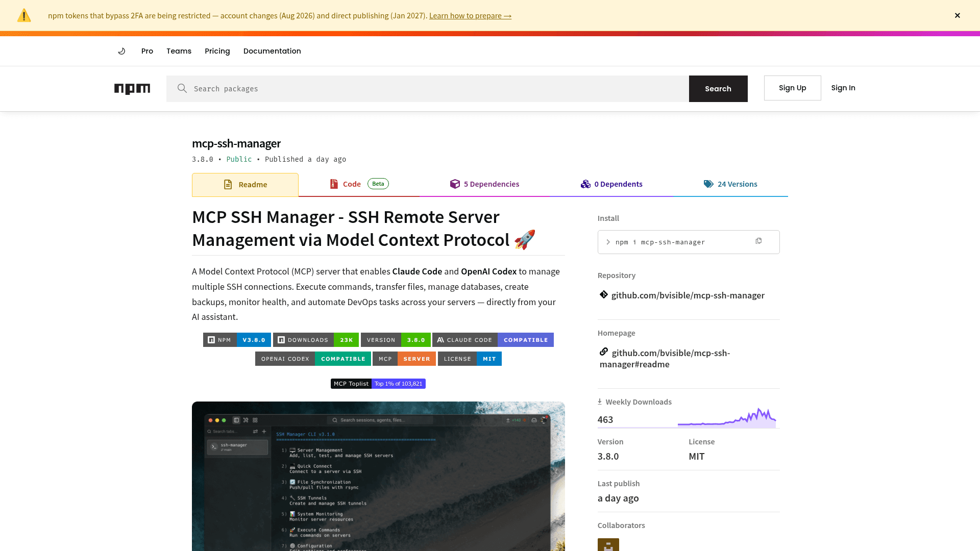Open the 0 Dependents tab

pos(611,184)
